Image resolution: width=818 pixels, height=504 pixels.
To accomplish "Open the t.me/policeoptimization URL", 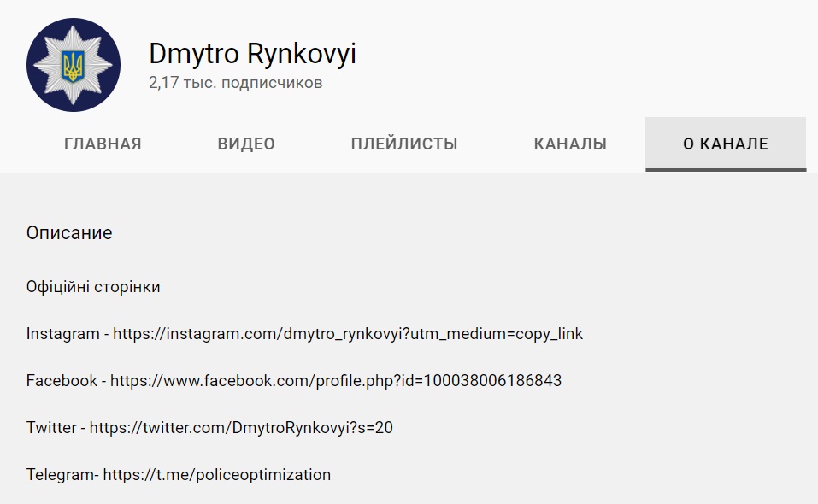I will pyautogui.click(x=217, y=475).
